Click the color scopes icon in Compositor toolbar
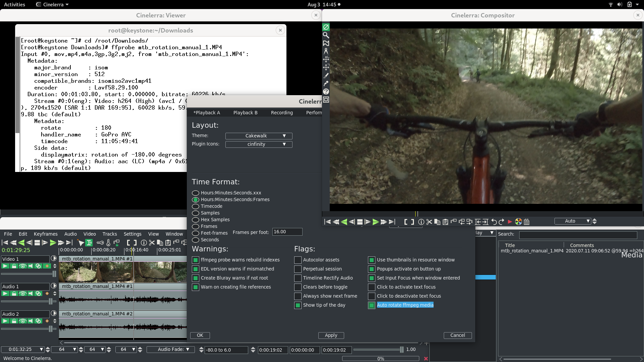This screenshot has width=644, height=362. point(518,222)
